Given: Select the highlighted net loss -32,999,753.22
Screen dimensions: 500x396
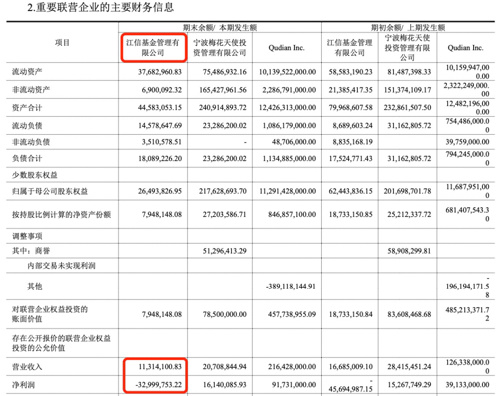Looking at the screenshot, I should (159, 385).
